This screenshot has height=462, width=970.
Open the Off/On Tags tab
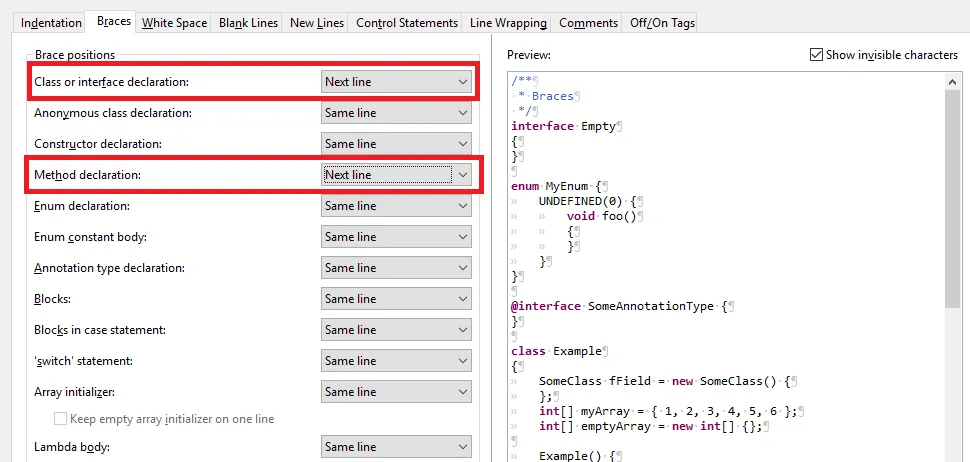662,23
